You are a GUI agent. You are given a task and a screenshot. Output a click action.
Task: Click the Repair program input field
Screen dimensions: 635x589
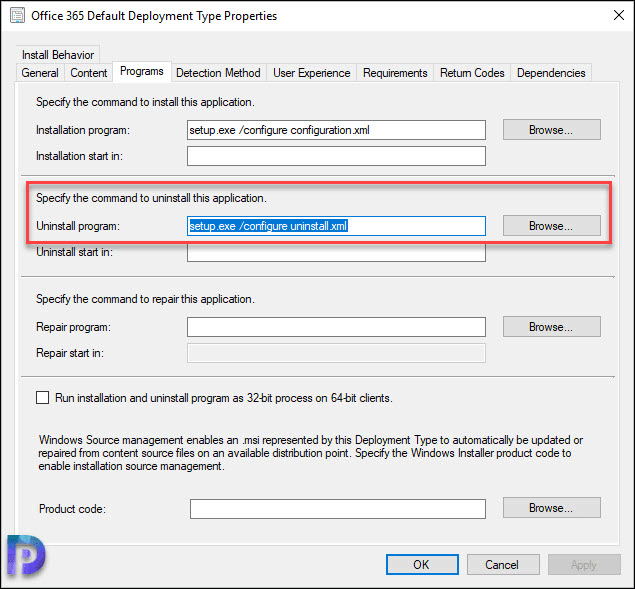click(x=336, y=327)
